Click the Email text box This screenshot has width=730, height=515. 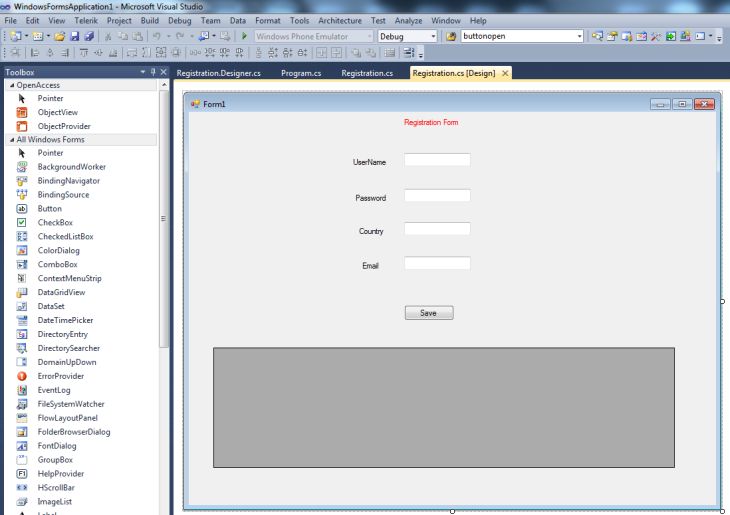pyautogui.click(x=437, y=263)
